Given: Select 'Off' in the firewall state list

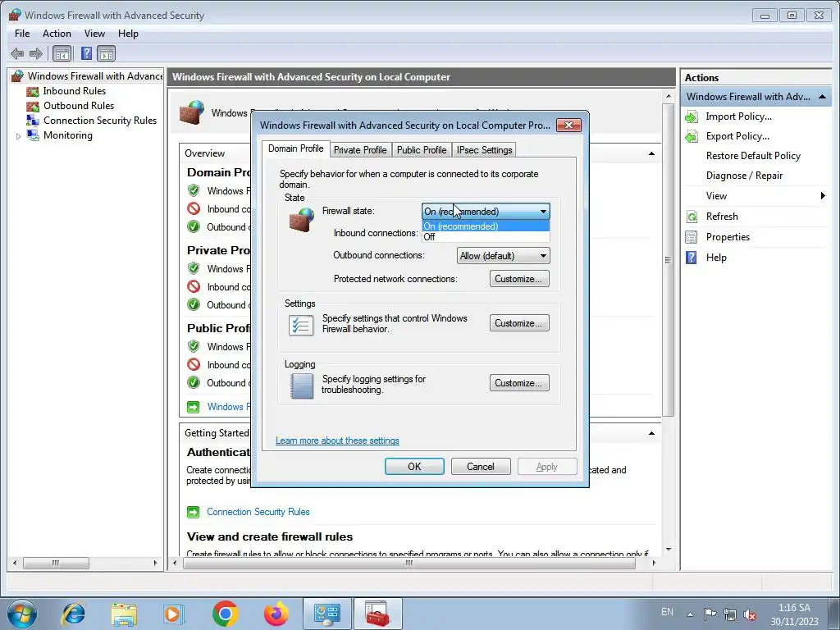Looking at the screenshot, I should tap(486, 237).
